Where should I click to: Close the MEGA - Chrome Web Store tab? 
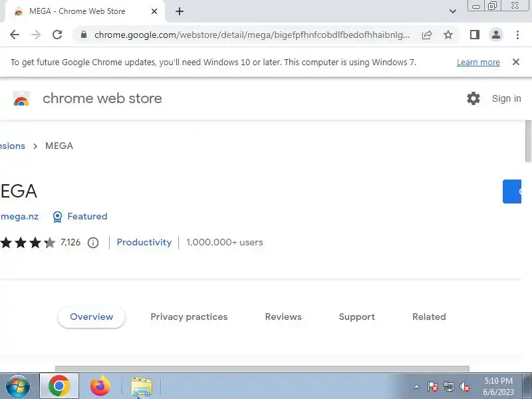click(154, 11)
